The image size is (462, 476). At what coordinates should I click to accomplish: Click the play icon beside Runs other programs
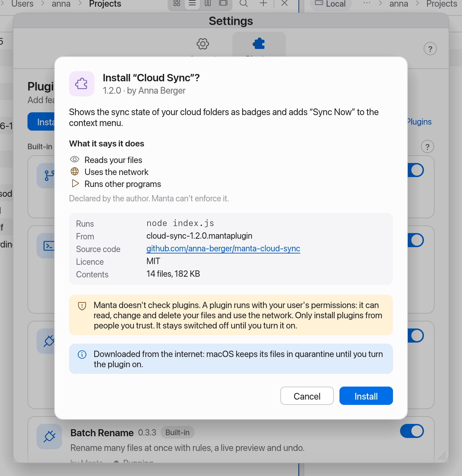[75, 183]
